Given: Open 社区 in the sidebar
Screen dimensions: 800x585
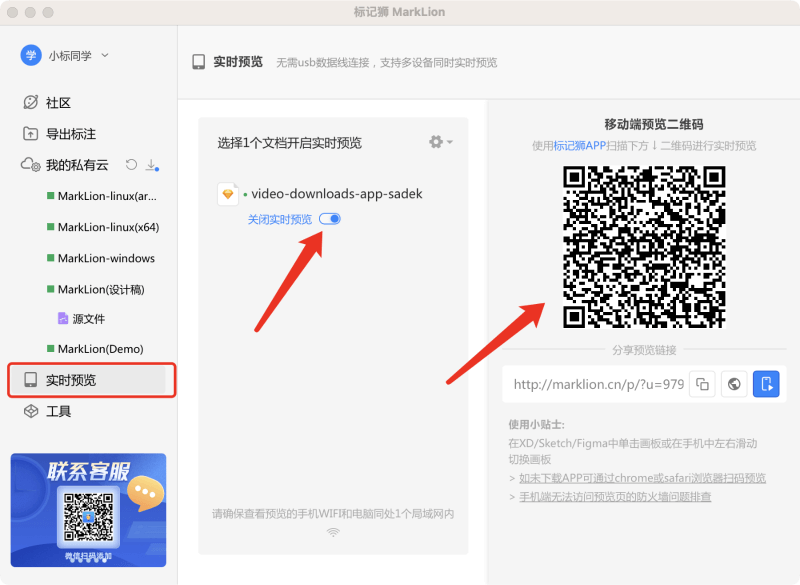Looking at the screenshot, I should (58, 103).
